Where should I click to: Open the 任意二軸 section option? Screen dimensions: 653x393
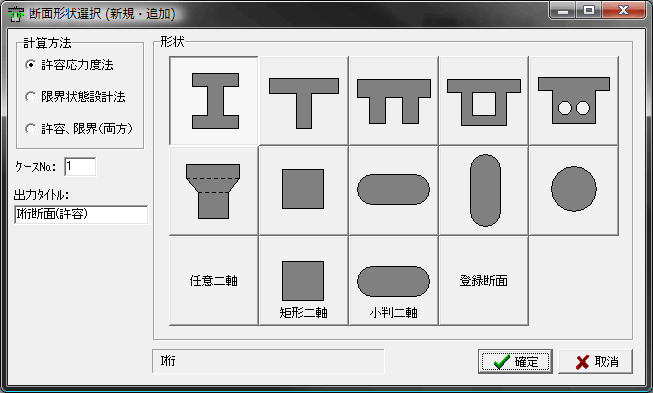point(214,281)
